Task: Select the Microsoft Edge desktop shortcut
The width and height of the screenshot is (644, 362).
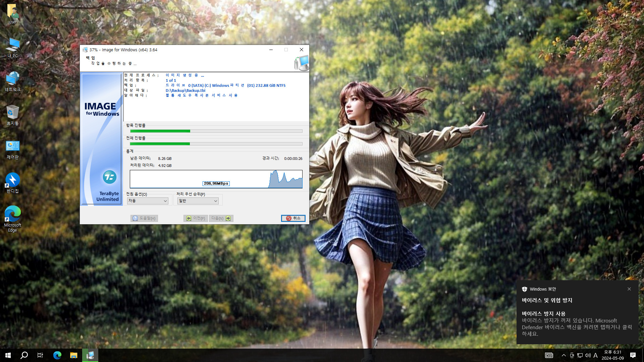Action: [x=13, y=219]
